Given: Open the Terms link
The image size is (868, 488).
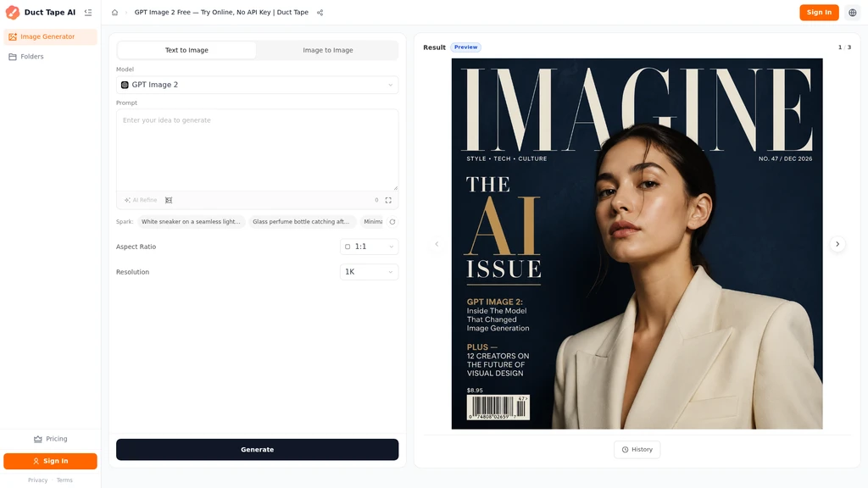Looking at the screenshot, I should (64, 480).
